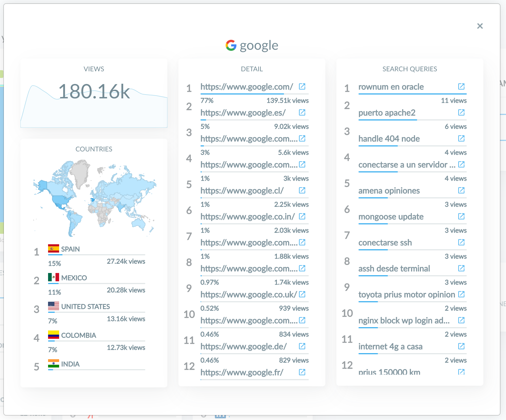Click the '139.51k views' value
Image resolution: width=506 pixels, height=420 pixels.
pos(288,101)
